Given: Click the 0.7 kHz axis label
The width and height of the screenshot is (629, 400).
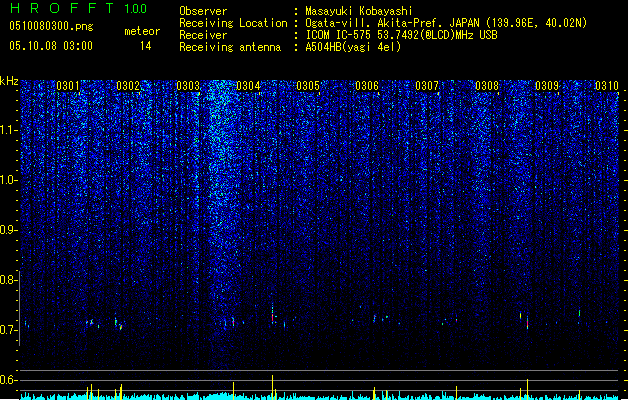Looking at the screenshot, I should pos(8,330).
